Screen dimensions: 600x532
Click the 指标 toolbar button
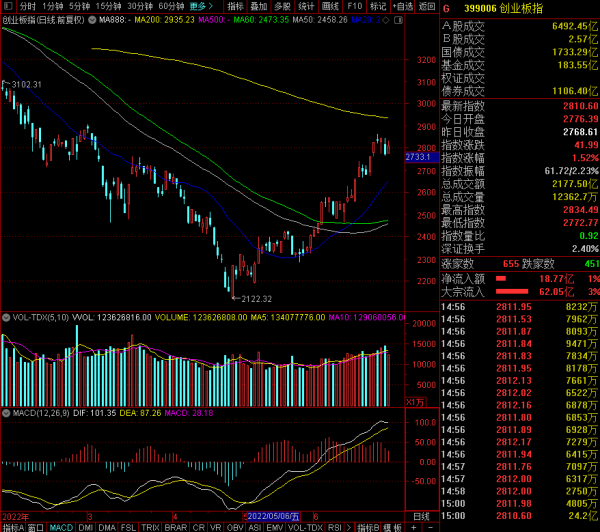(x=234, y=6)
